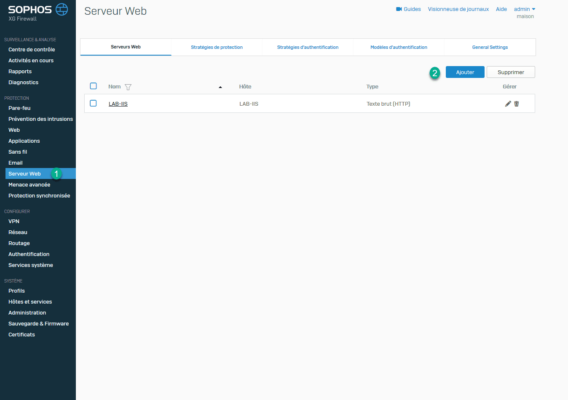Tick the select-all checkbox in table header

(x=93, y=86)
